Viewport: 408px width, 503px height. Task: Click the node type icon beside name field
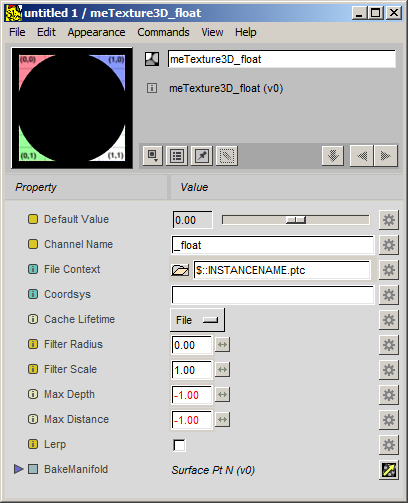click(152, 59)
